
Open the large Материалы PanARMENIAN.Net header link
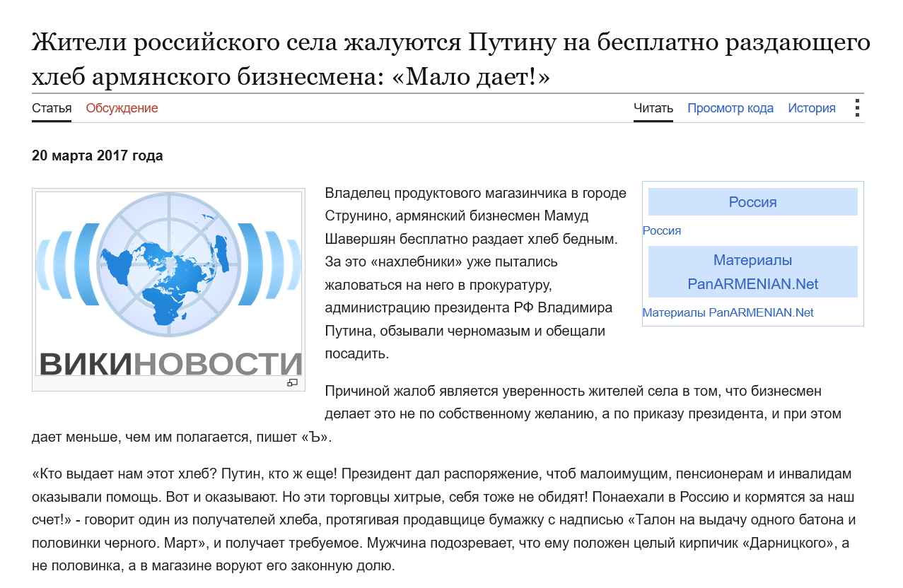tap(753, 272)
